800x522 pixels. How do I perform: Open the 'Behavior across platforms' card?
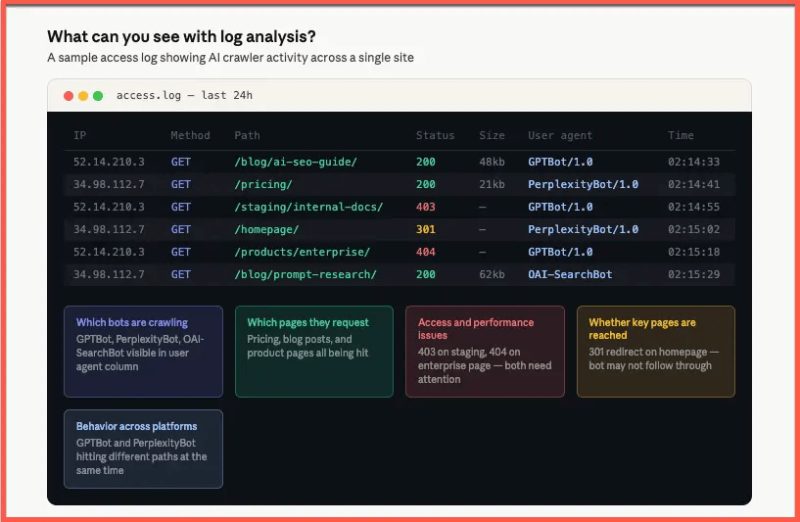(143, 449)
